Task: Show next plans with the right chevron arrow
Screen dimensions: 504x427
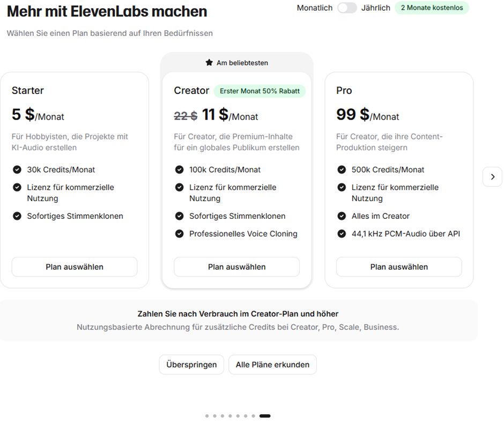Action: point(492,176)
